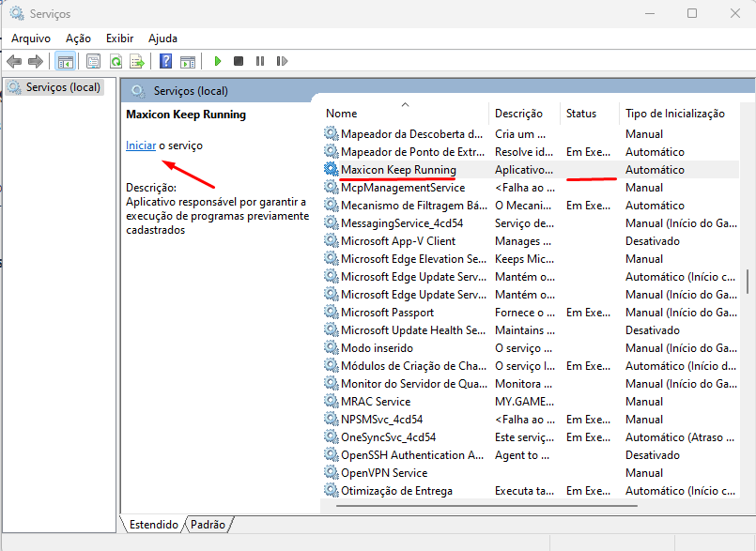756x551 pixels.
Task: Switch to the Padrão tab
Action: [x=208, y=525]
